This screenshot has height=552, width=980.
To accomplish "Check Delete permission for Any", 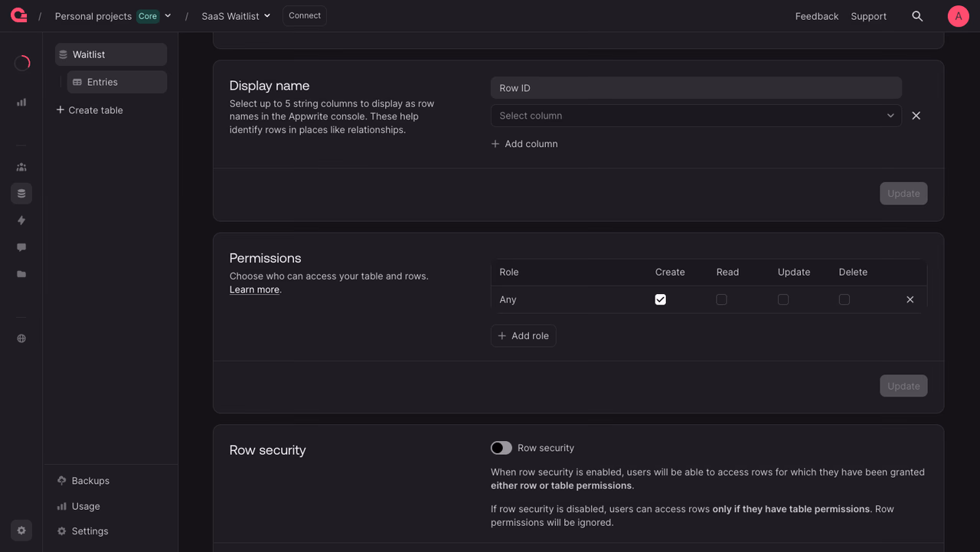I will tap(844, 299).
